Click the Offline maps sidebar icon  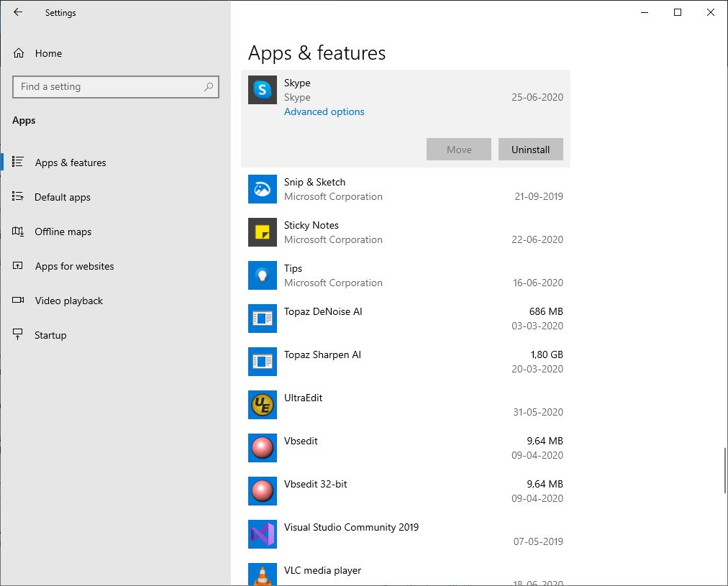pos(18,231)
